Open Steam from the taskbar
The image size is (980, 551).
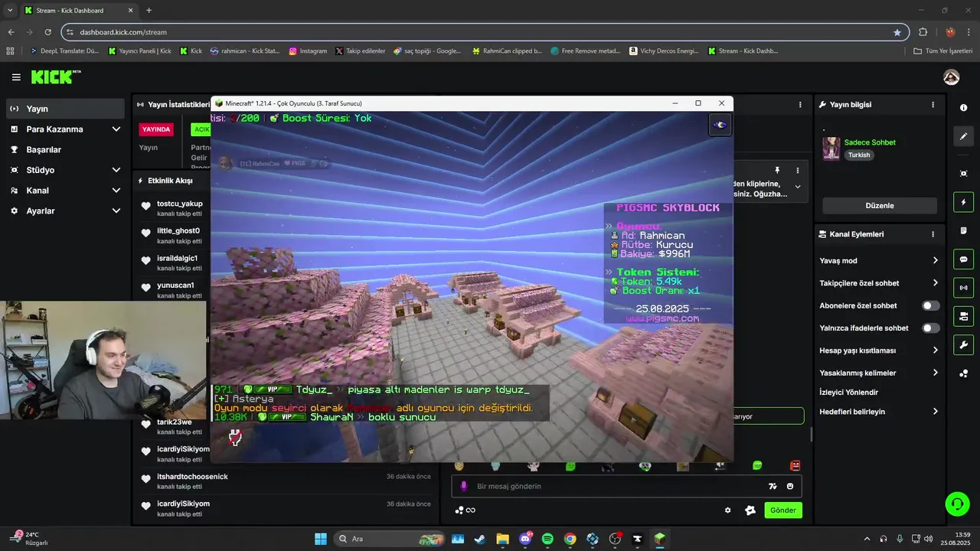[479, 539]
